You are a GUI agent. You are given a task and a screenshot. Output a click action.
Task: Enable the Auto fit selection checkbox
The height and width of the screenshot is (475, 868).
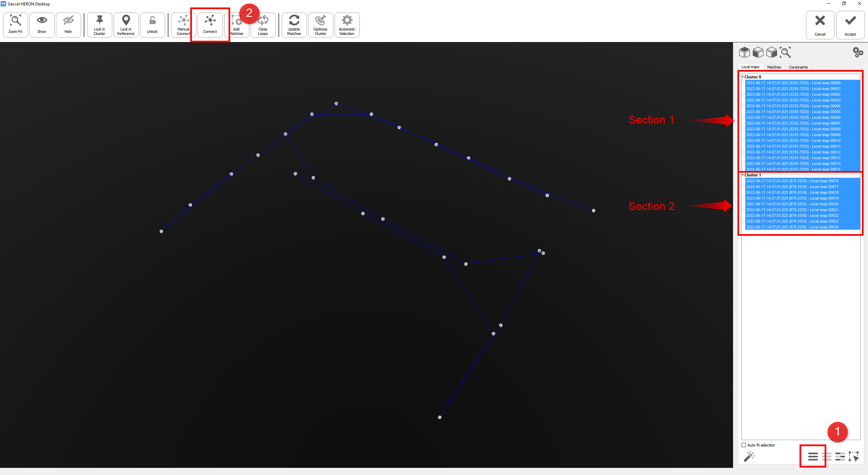(744, 445)
